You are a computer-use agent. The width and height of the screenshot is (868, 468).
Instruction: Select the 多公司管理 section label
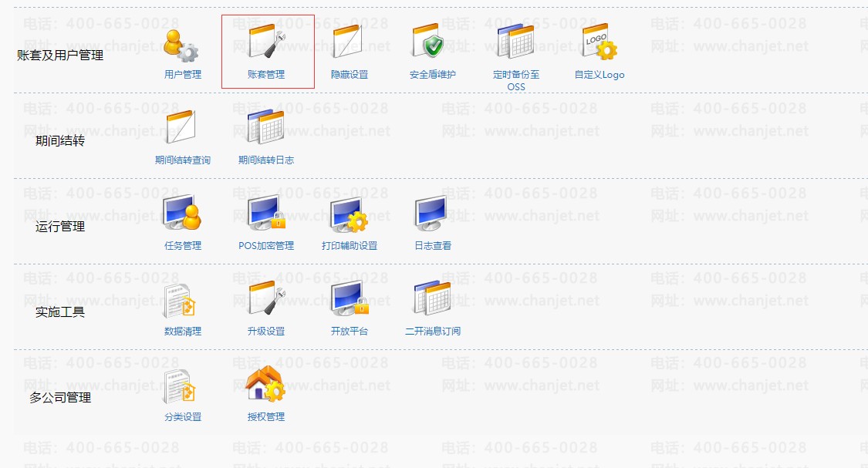point(60,397)
